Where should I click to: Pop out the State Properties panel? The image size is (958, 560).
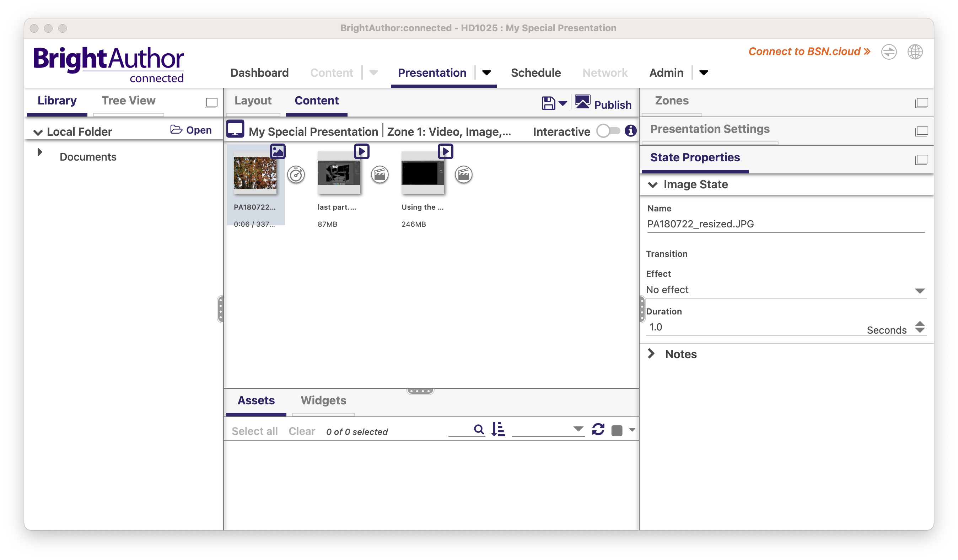click(921, 160)
